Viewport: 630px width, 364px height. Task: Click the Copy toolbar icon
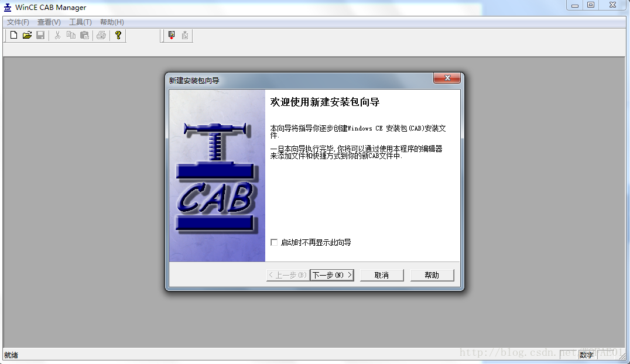click(x=71, y=35)
